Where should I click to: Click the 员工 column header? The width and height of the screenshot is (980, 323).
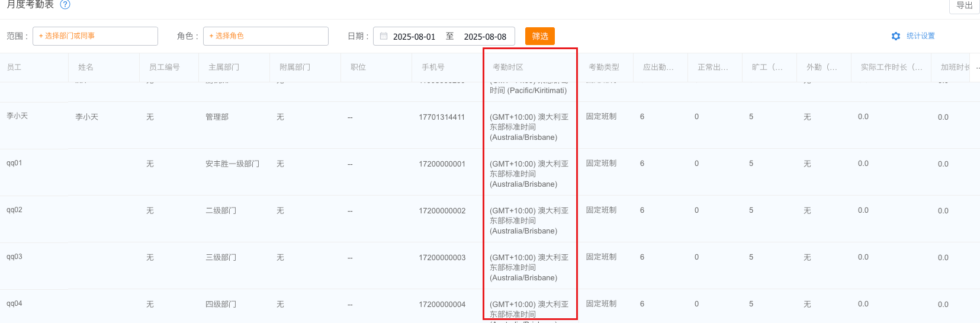tap(14, 68)
